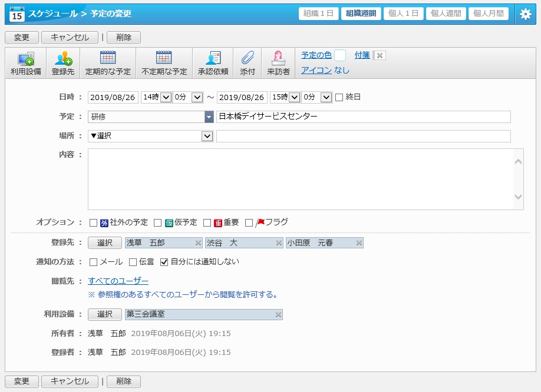Open すべてのユーザー viewers link
The width and height of the screenshot is (541, 392).
point(118,281)
